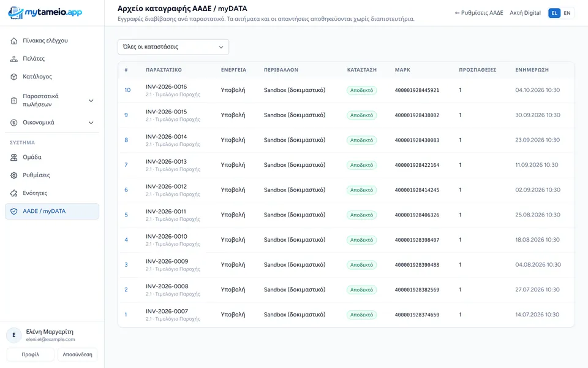Click the user avatar with letter E
The image size is (588, 368).
point(14,335)
